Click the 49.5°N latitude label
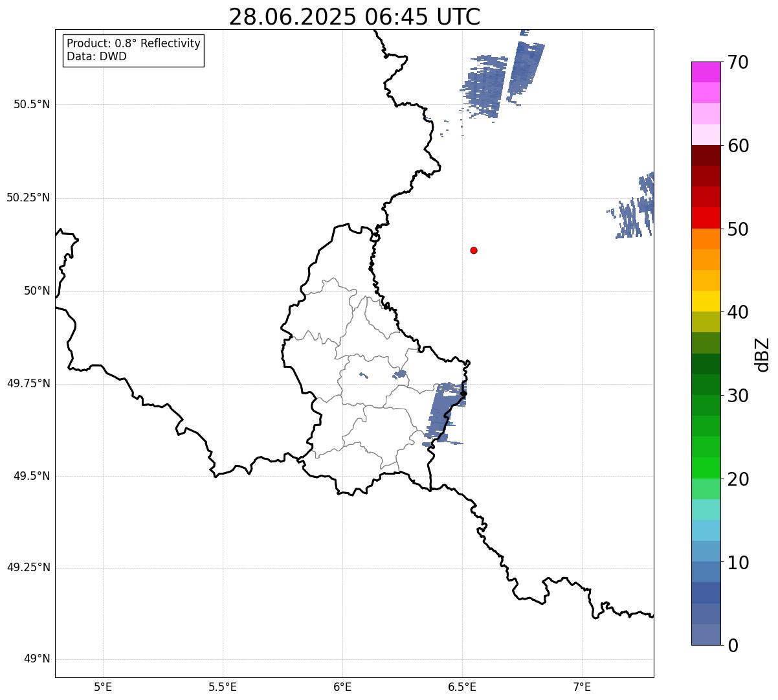Viewport: 778px width, 700px height. (32, 476)
